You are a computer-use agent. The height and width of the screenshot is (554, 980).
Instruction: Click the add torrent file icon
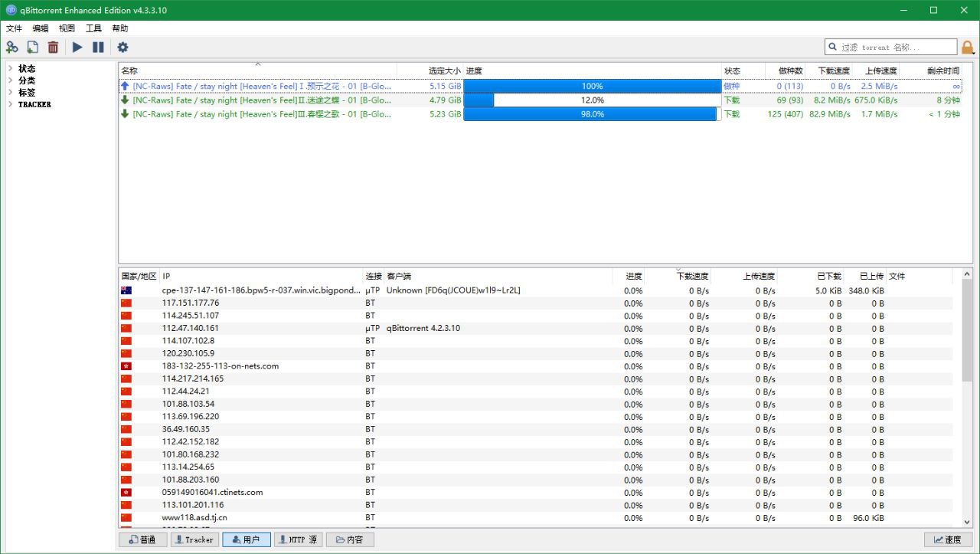pyautogui.click(x=32, y=48)
